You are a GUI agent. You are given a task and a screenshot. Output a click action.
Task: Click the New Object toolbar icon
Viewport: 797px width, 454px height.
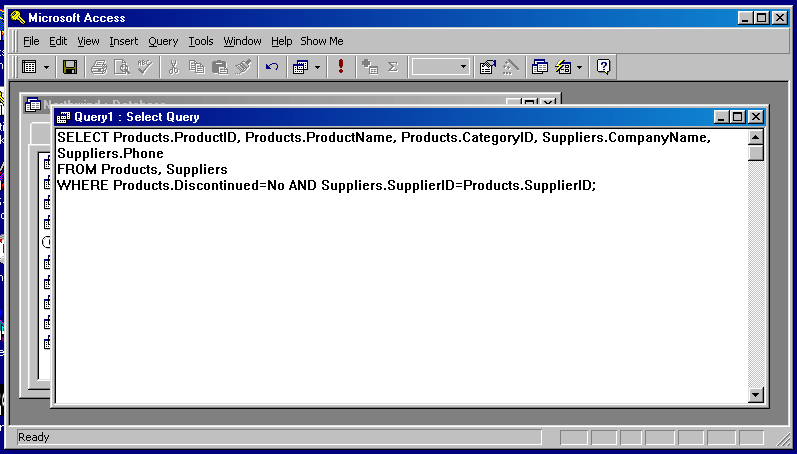coord(563,67)
